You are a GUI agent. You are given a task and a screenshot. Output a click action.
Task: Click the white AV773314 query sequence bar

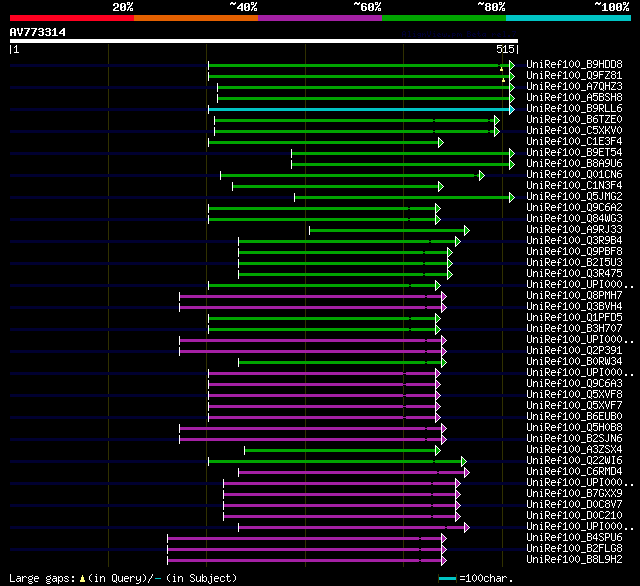coord(264,41)
